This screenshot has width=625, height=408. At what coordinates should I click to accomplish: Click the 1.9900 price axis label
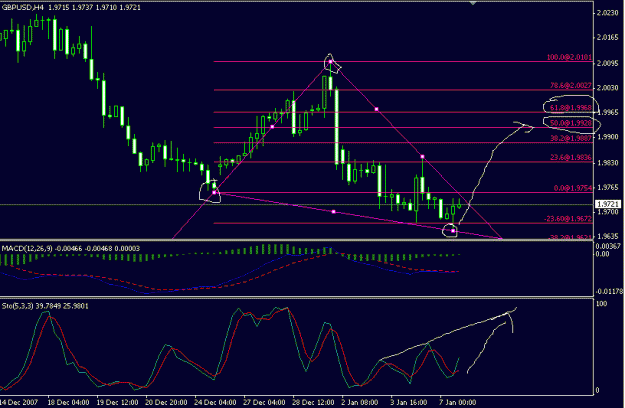(x=607, y=137)
